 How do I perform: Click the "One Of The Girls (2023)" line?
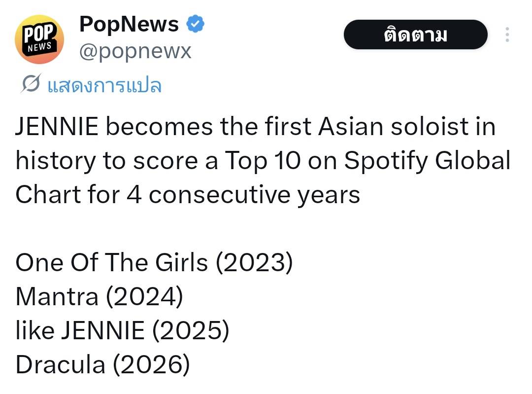tap(154, 263)
